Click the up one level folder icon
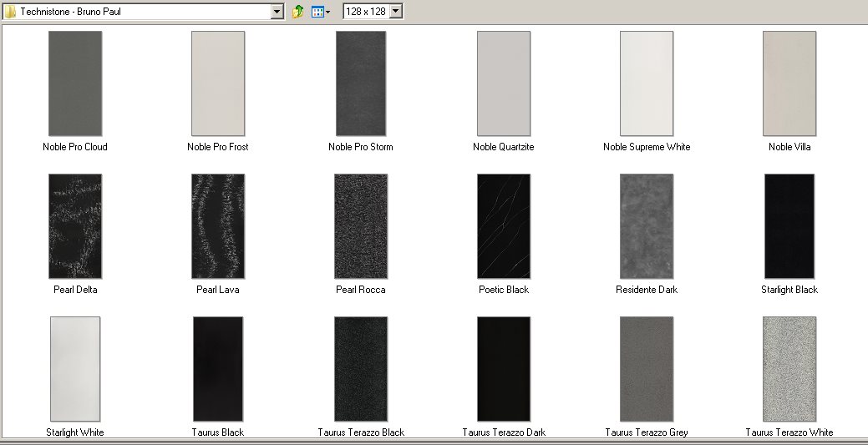The image size is (868, 445). [297, 11]
